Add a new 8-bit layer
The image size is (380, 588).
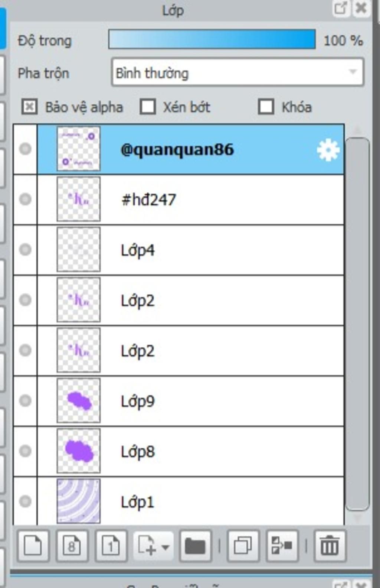pyautogui.click(x=72, y=546)
